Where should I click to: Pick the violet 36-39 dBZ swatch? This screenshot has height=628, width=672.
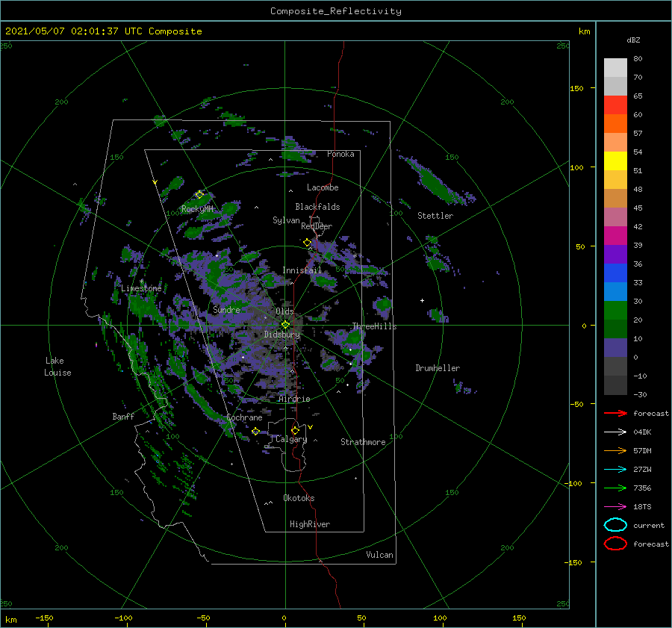tap(615, 254)
